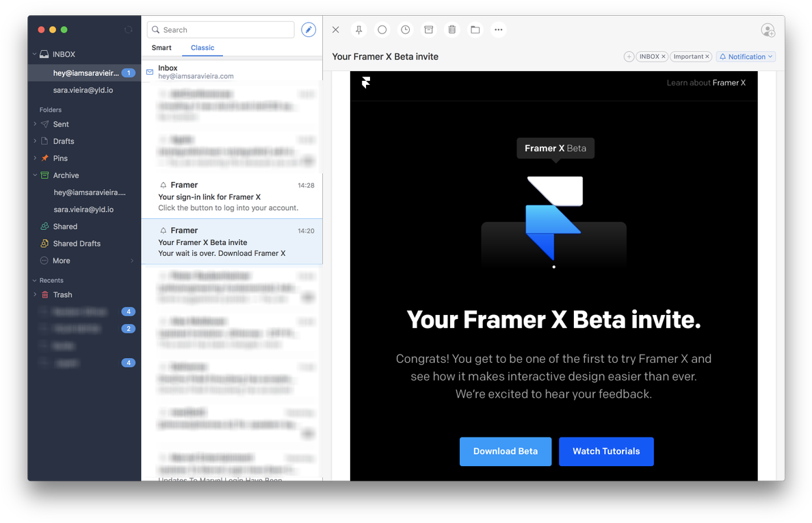Snooze email using the clock icon
The width and height of the screenshot is (812, 523).
(406, 30)
